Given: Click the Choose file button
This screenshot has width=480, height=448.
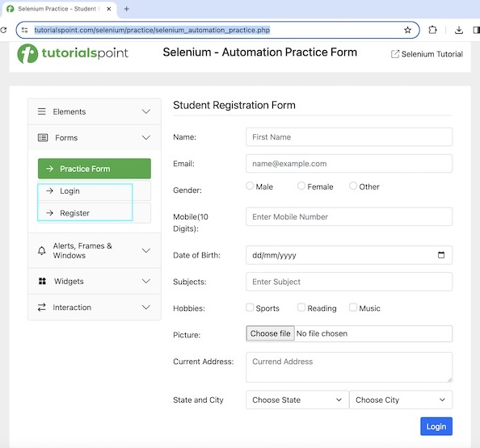Looking at the screenshot, I should coord(271,333).
